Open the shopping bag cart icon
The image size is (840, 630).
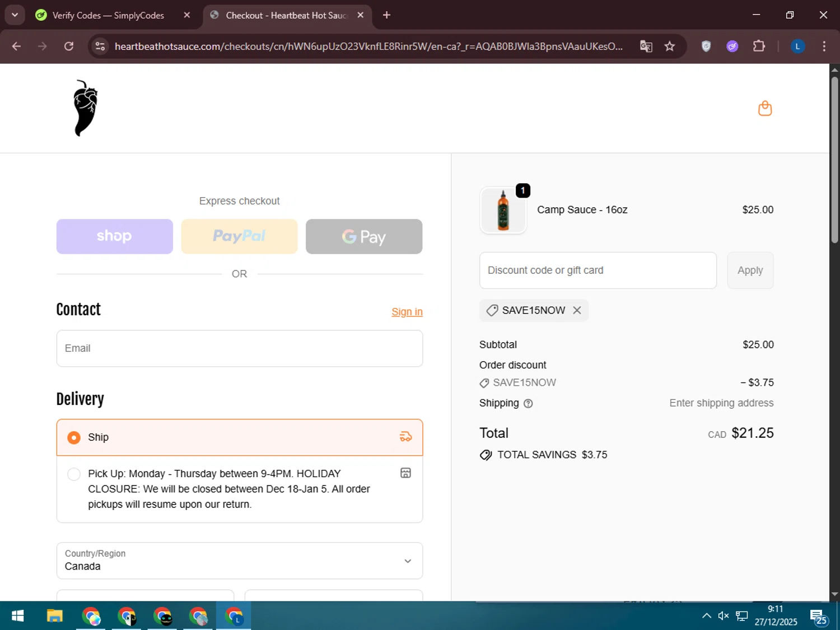point(765,108)
